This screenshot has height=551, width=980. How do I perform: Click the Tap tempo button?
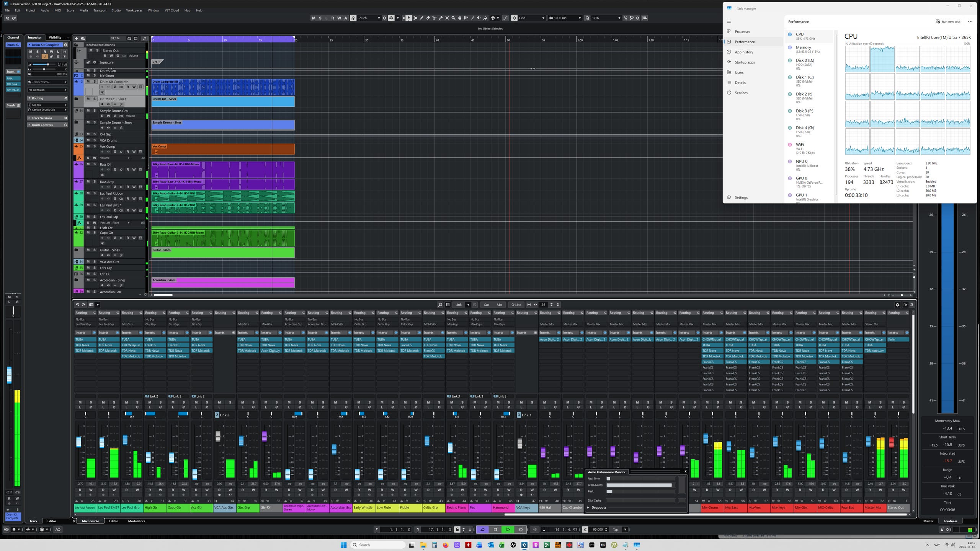[615, 530]
